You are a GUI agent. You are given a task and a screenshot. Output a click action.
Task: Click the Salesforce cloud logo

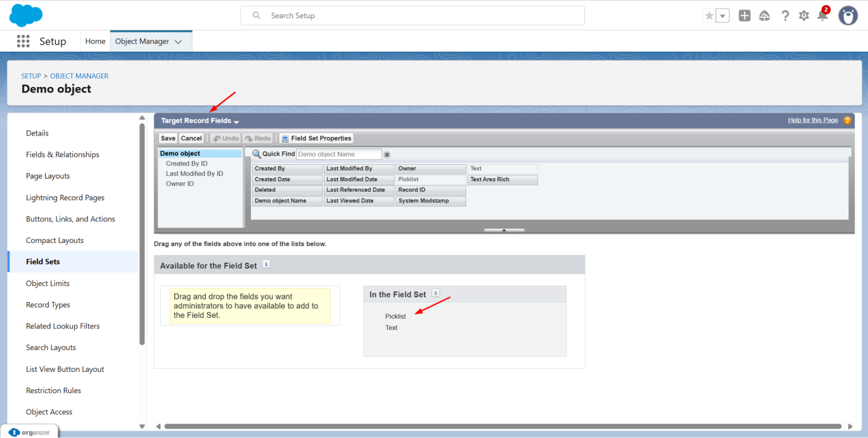[x=26, y=16]
